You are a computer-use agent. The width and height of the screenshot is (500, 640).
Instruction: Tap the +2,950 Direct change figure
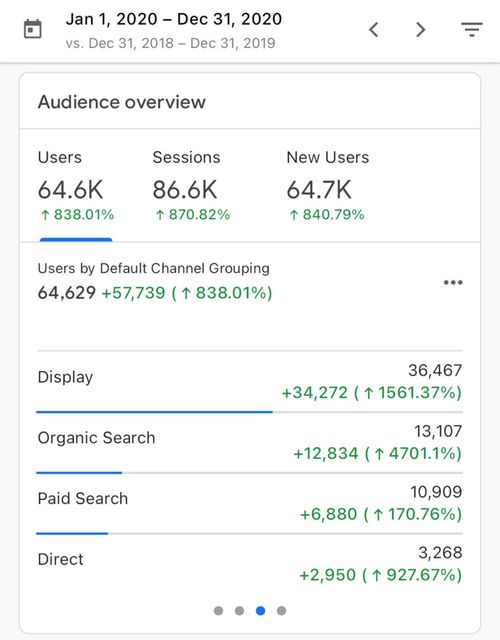click(x=327, y=575)
